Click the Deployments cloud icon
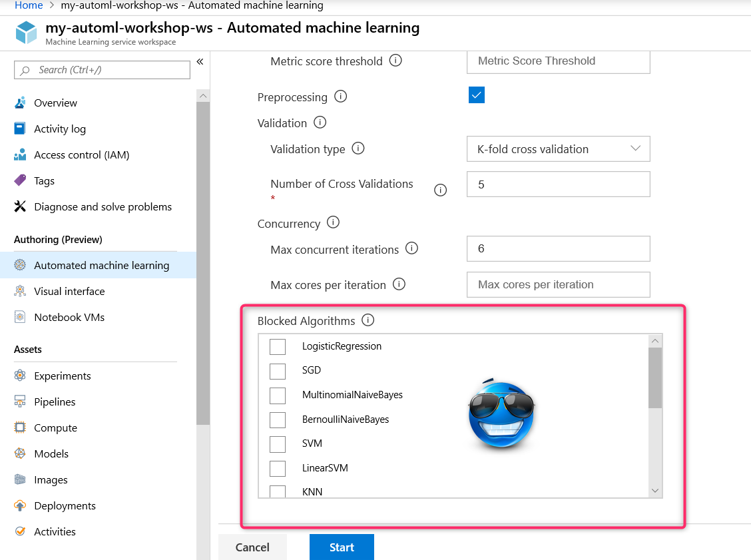This screenshot has width=751, height=560. [x=20, y=505]
